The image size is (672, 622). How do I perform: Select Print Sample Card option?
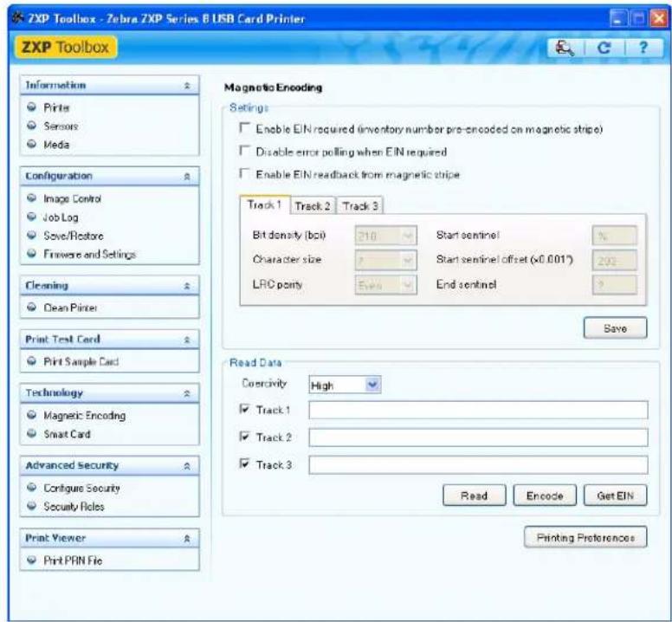[x=81, y=361]
